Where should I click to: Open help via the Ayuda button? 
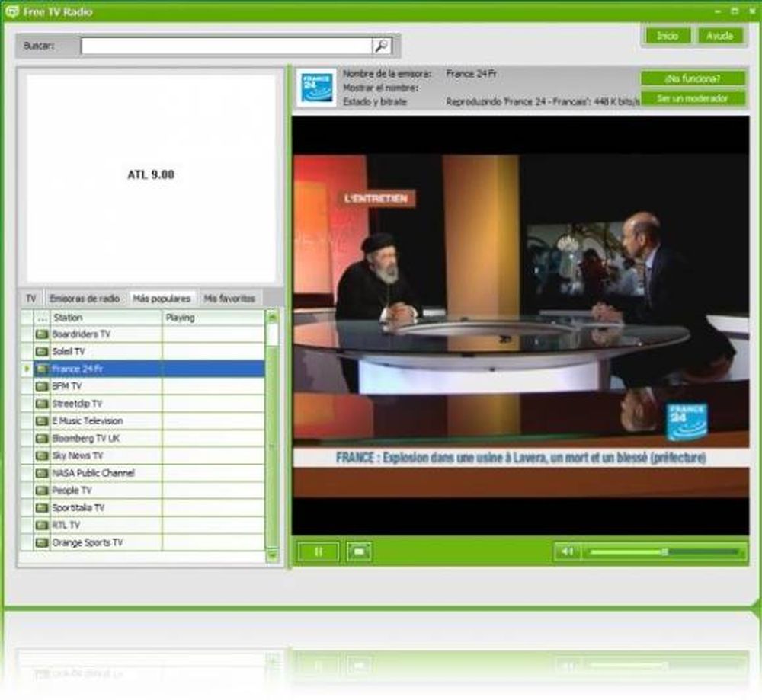point(719,36)
